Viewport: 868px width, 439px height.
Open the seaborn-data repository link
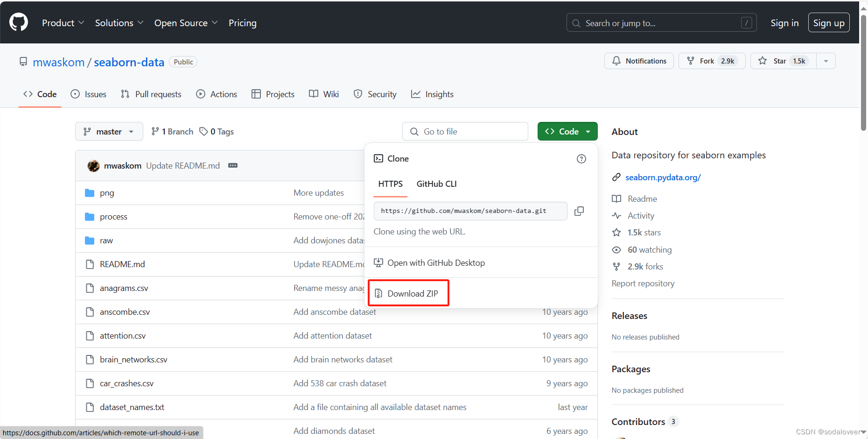coord(129,62)
